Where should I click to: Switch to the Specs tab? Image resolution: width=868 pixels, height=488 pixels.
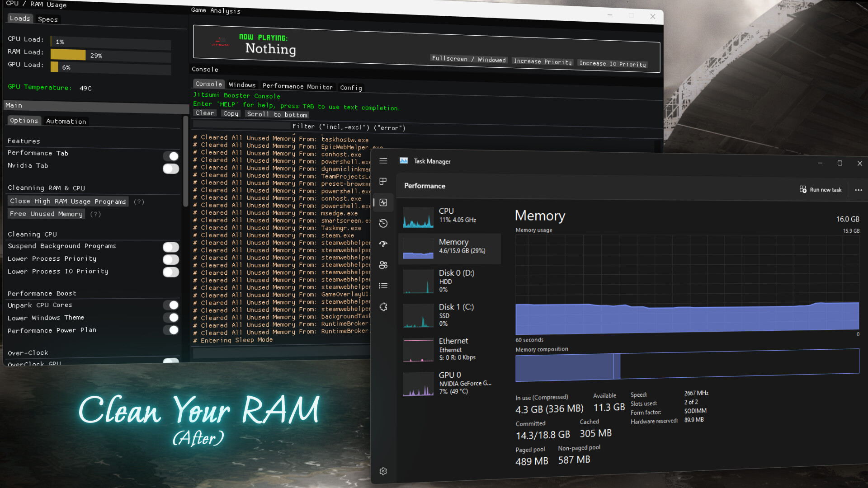tap(47, 19)
